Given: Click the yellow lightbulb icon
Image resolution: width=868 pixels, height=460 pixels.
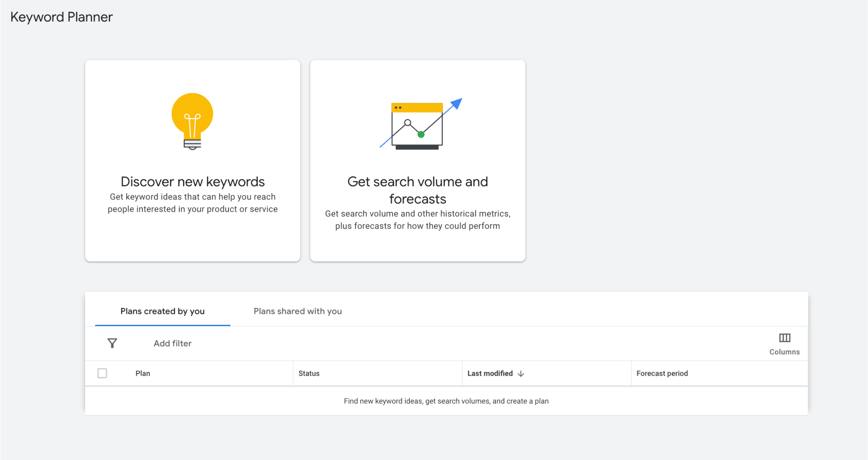Looking at the screenshot, I should pyautogui.click(x=192, y=122).
